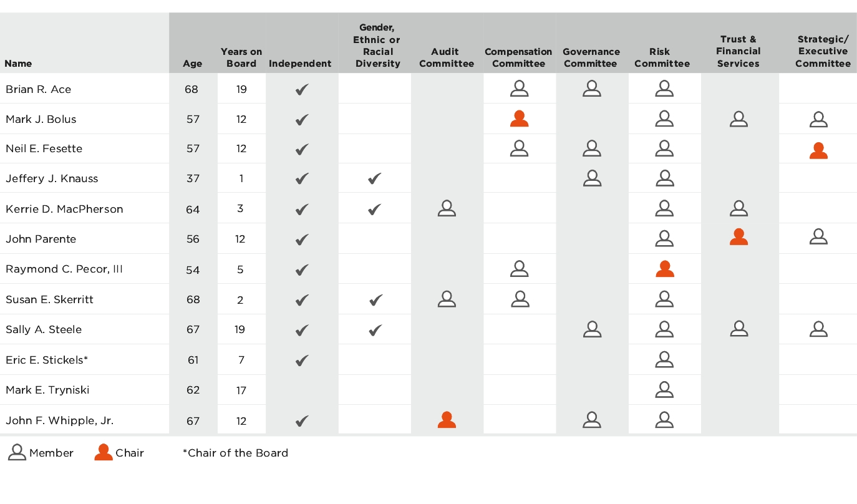Click the Audit Committee column header

pos(447,57)
